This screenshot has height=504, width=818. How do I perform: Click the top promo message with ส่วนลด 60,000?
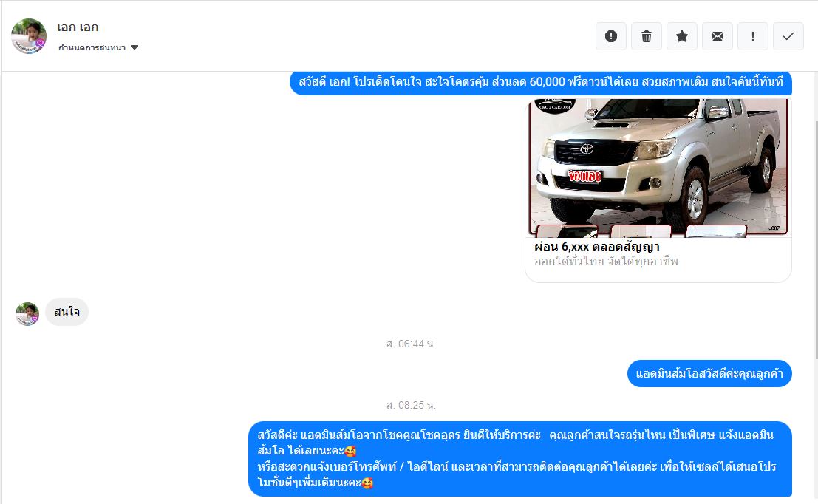point(540,83)
